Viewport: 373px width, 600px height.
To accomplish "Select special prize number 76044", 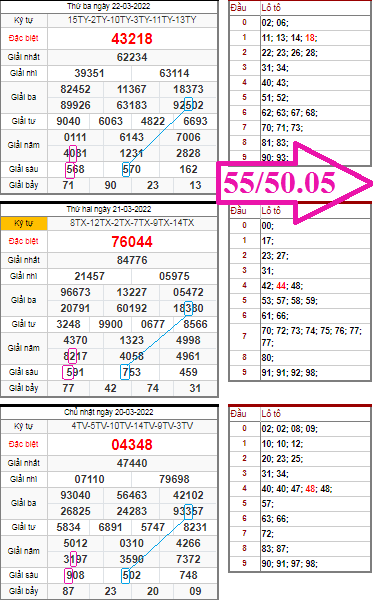I will pos(132,242).
